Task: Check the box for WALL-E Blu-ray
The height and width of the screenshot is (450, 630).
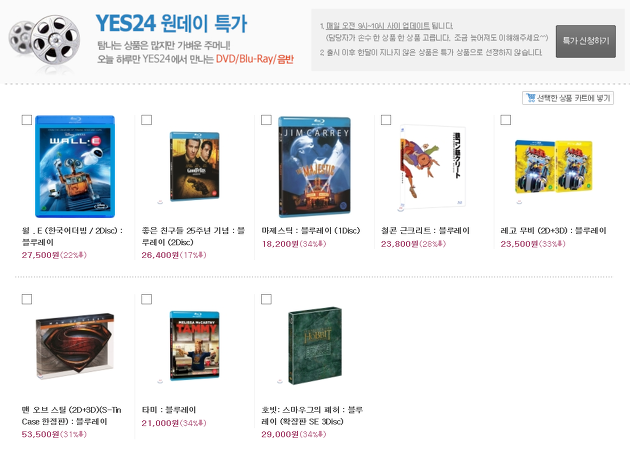Action: [27, 120]
